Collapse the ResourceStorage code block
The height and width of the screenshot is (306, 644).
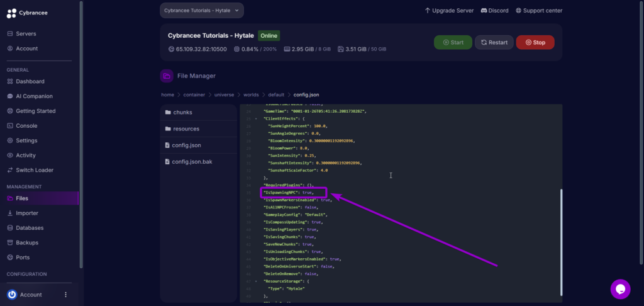pos(256,281)
